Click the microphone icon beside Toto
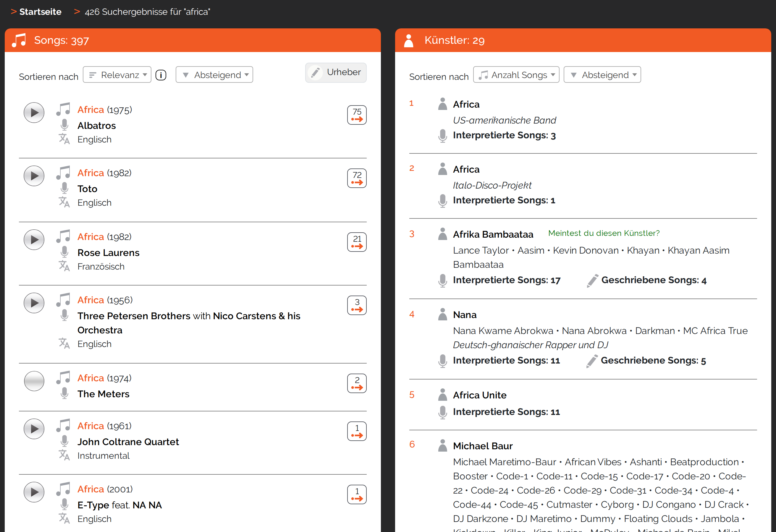The width and height of the screenshot is (776, 532). 64,189
